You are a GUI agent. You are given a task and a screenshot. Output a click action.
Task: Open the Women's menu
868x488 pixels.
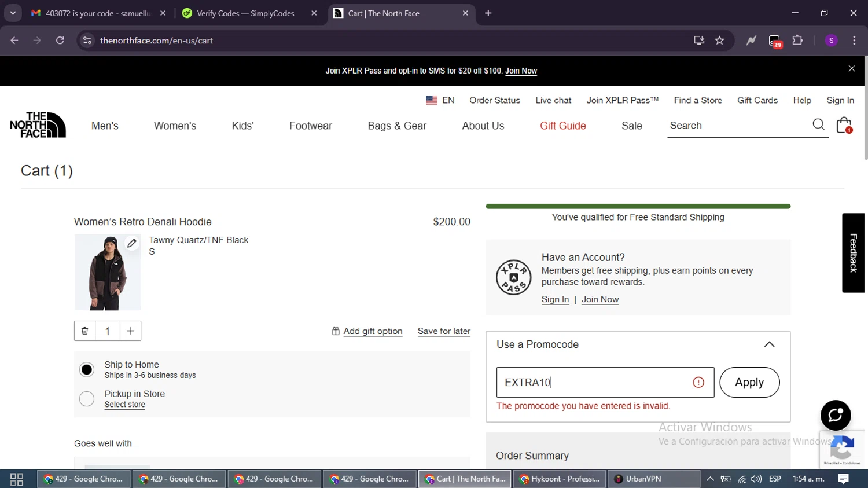175,126
